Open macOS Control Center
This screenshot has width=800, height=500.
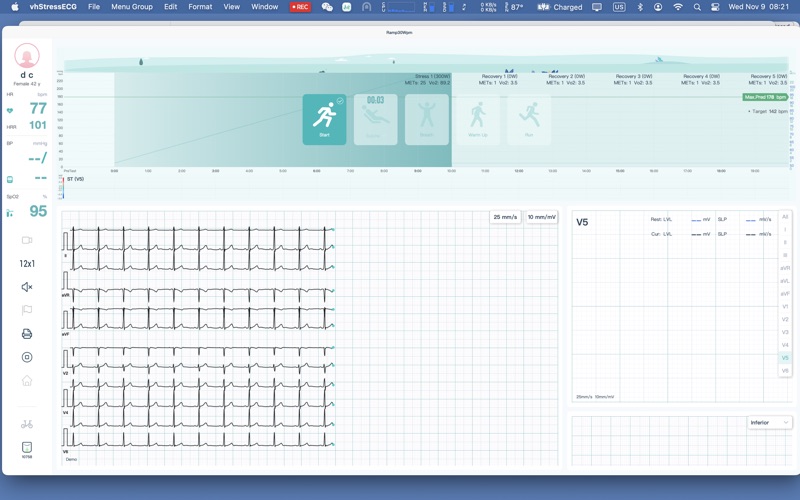[x=715, y=7]
